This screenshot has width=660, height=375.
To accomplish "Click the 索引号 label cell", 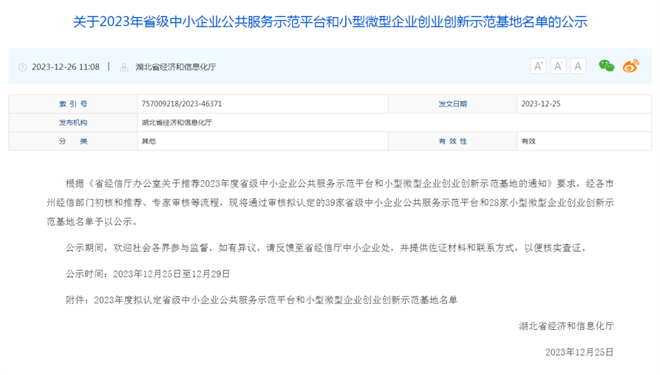I will click(x=73, y=104).
